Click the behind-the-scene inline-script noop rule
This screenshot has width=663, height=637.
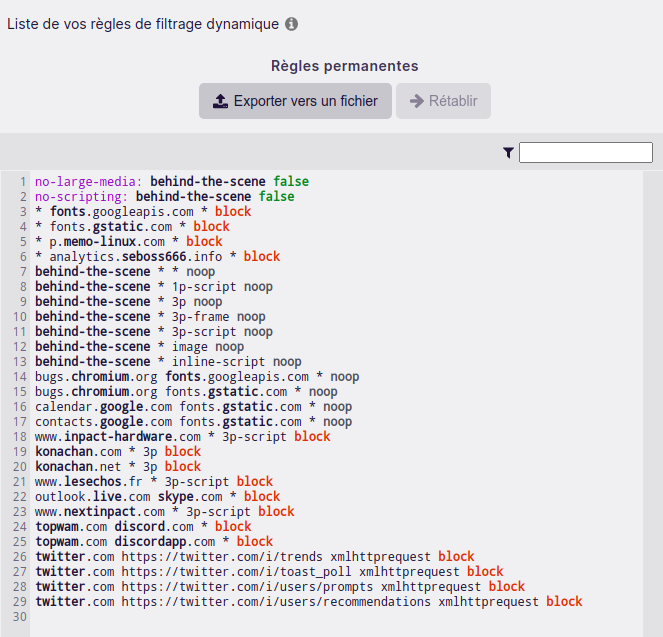[167, 362]
